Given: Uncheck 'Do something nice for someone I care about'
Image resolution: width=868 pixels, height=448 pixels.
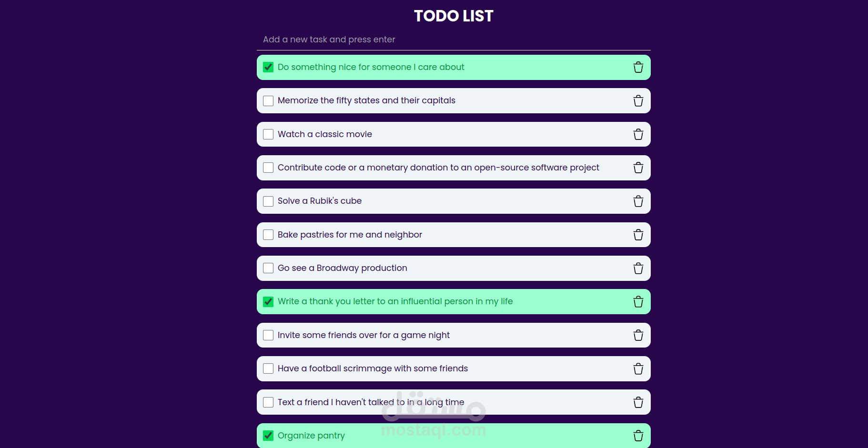Looking at the screenshot, I should (268, 67).
